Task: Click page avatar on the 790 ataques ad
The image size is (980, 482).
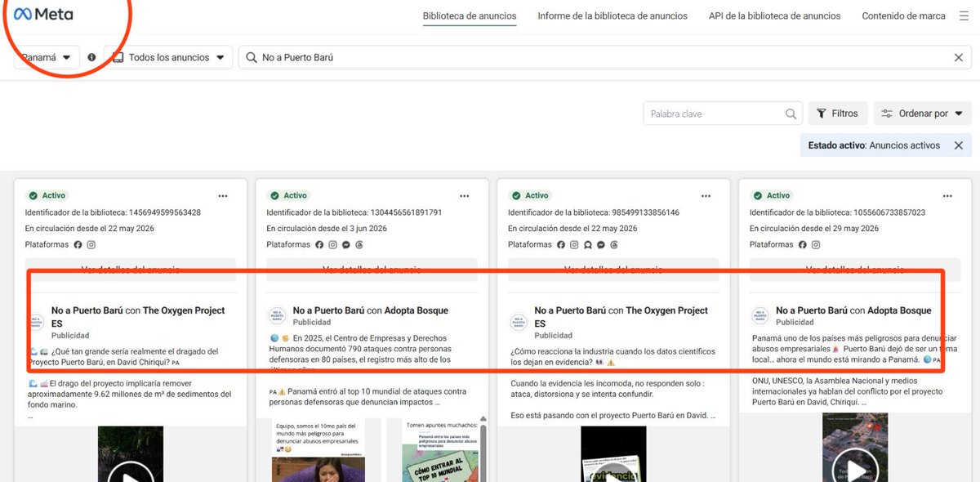Action: [x=277, y=316]
